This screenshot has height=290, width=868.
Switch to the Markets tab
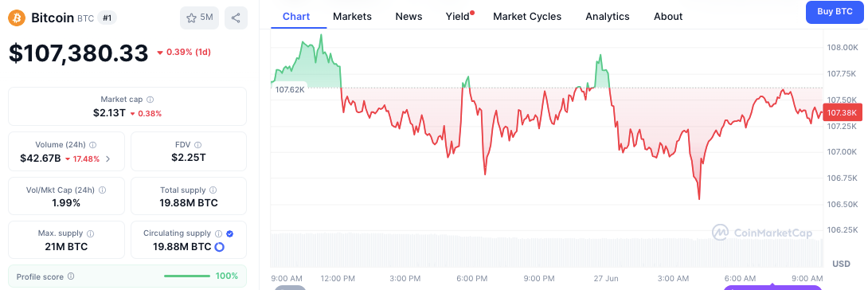(352, 17)
